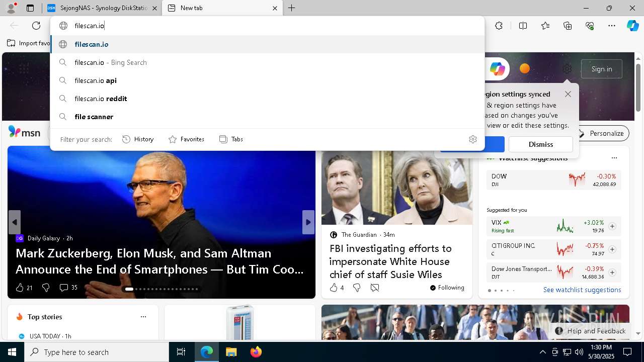Open Settings and more ellipsis menu
This screenshot has width=644, height=362.
(x=612, y=26)
